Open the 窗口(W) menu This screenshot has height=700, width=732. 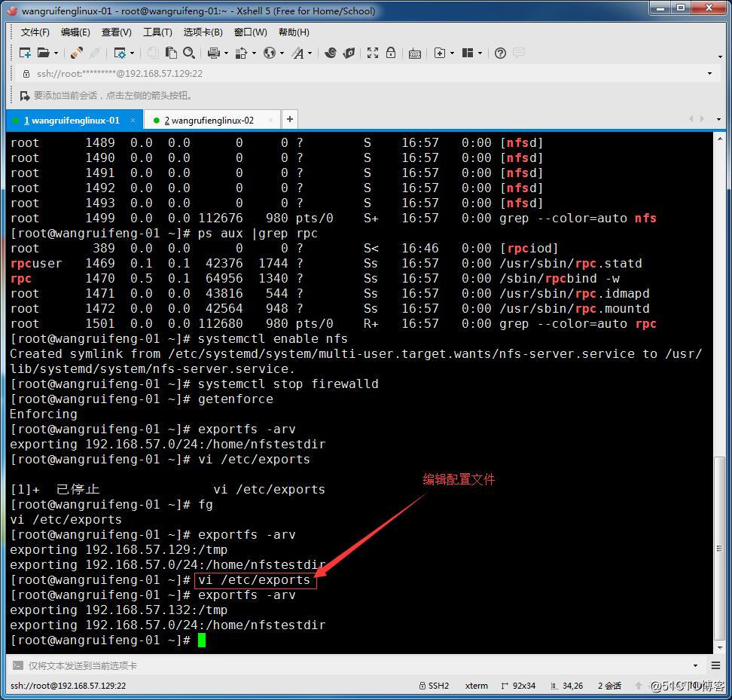pyautogui.click(x=250, y=32)
